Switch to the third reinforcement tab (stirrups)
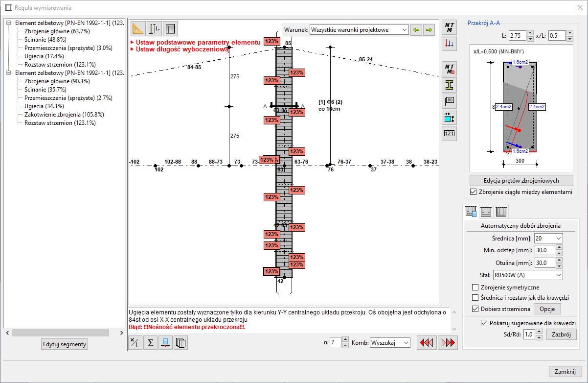 click(x=501, y=212)
